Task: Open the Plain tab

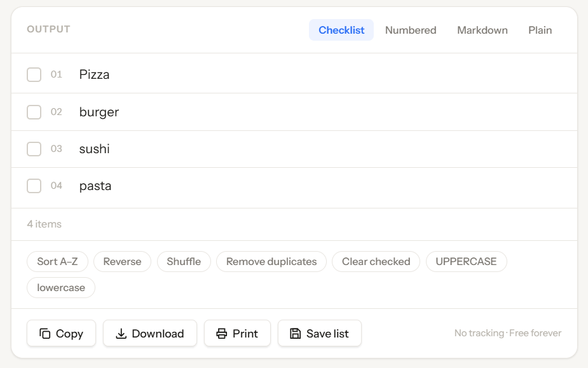Action: coord(540,30)
